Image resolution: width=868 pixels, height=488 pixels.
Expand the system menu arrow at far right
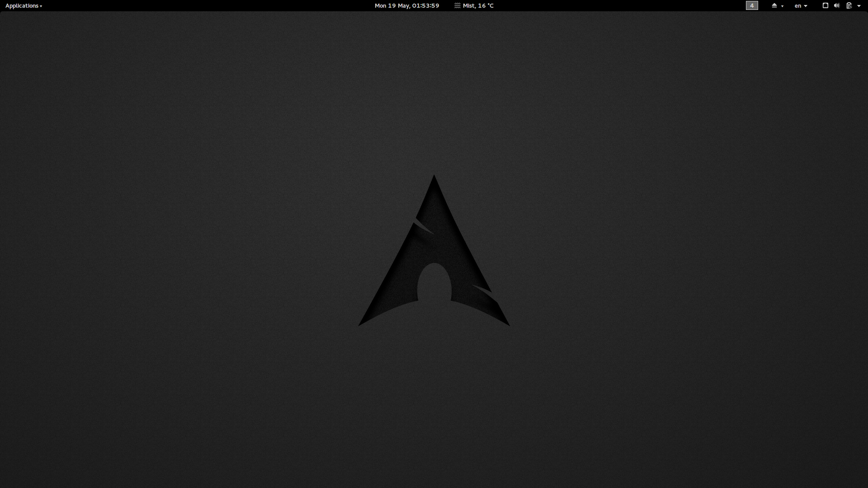859,6
